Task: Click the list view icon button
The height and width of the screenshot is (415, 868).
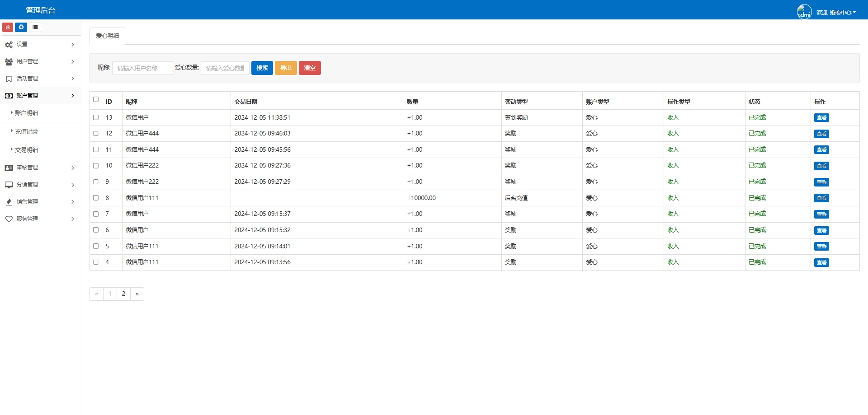Action: [35, 27]
